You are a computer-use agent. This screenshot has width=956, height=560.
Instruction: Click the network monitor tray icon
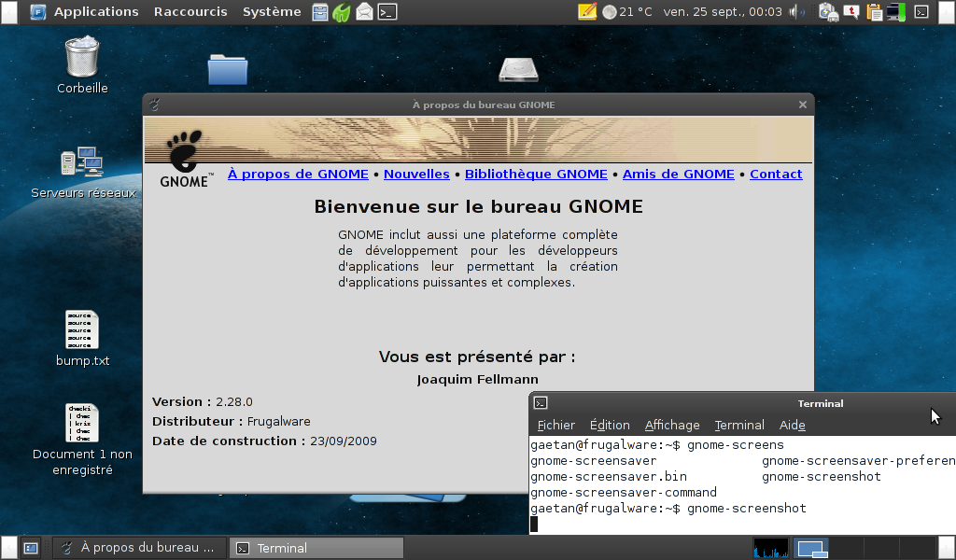tap(896, 11)
